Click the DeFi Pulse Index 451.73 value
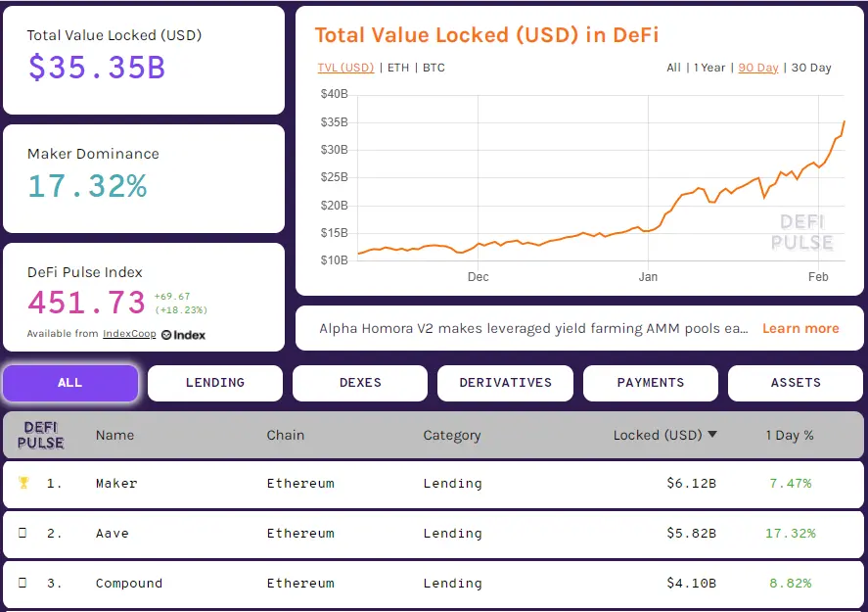The width and height of the screenshot is (868, 612). 86,303
